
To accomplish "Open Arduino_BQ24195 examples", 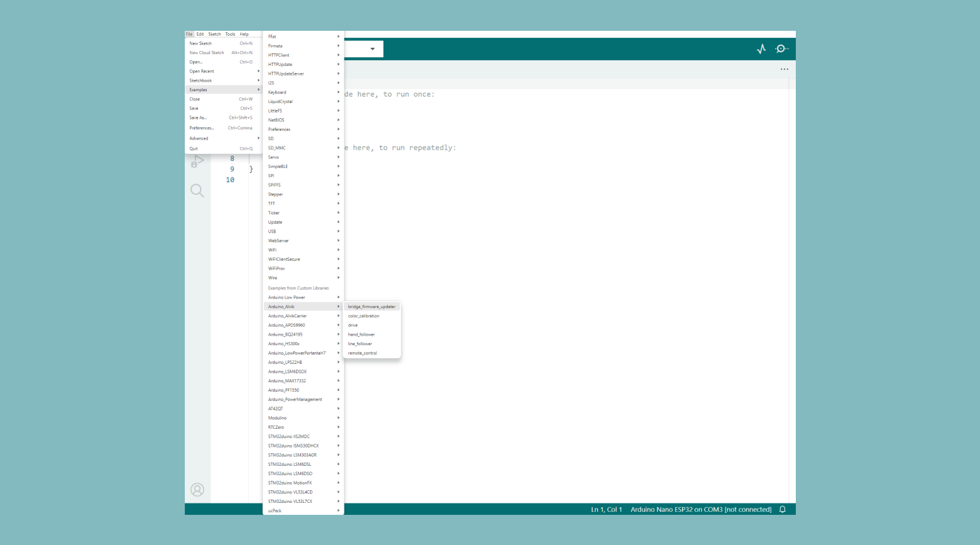I will (303, 334).
